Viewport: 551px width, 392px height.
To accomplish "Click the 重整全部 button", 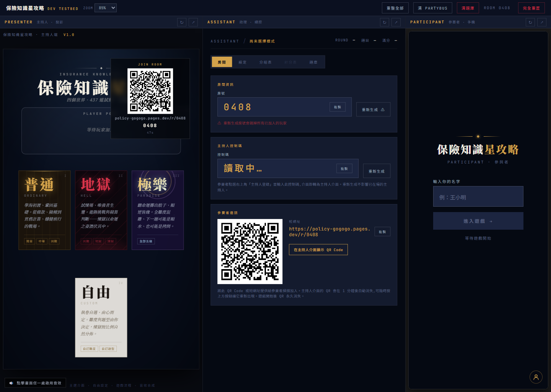I will (x=395, y=8).
